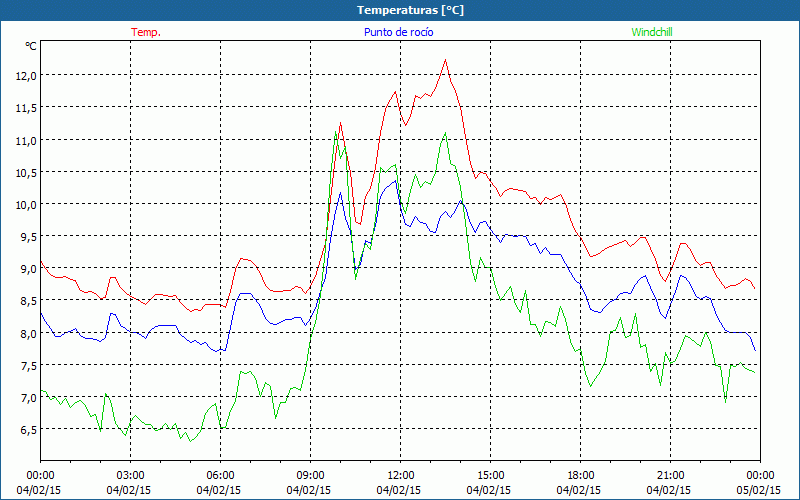Select the blue 'Punto de rocío' legend label

pyautogui.click(x=398, y=32)
